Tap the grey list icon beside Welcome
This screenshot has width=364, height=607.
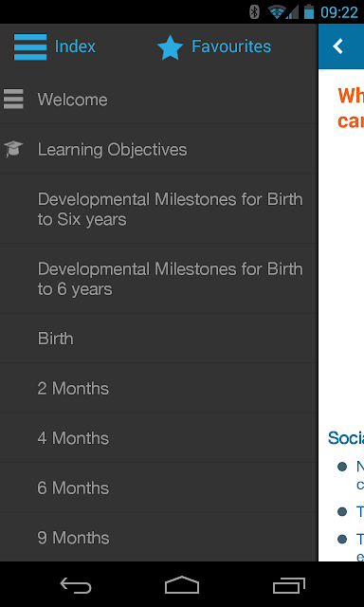13,99
